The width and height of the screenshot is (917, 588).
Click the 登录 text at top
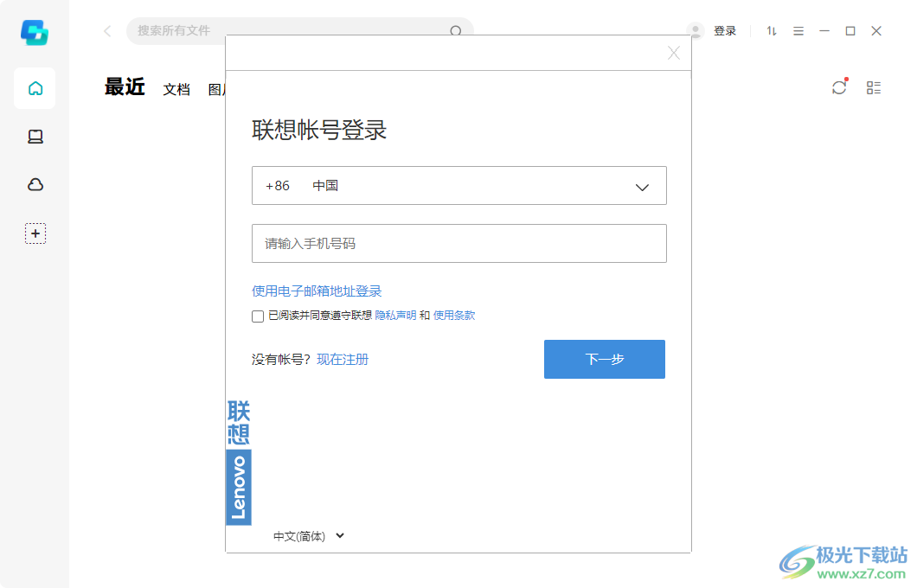(x=725, y=31)
